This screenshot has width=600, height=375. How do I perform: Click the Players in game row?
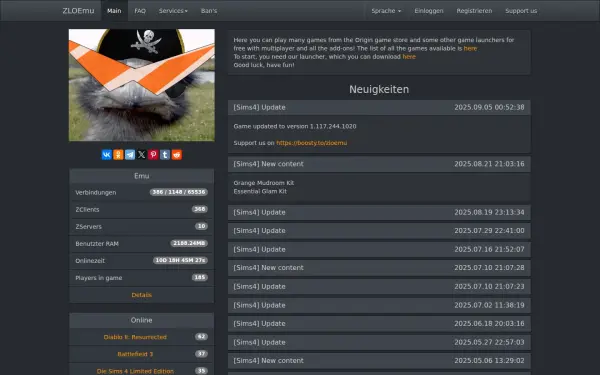point(142,278)
